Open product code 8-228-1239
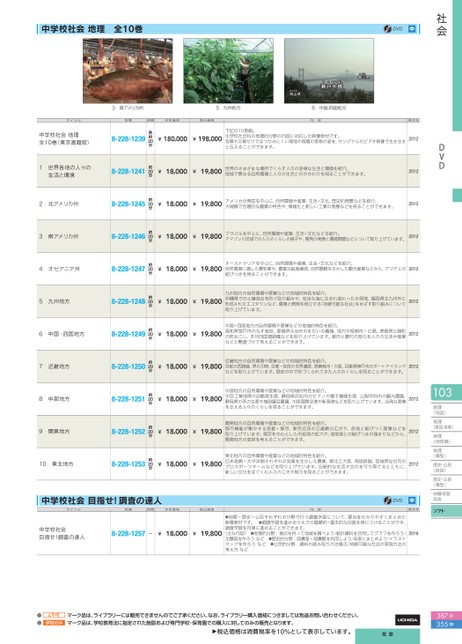This screenshot has width=462, height=644. click(x=128, y=139)
